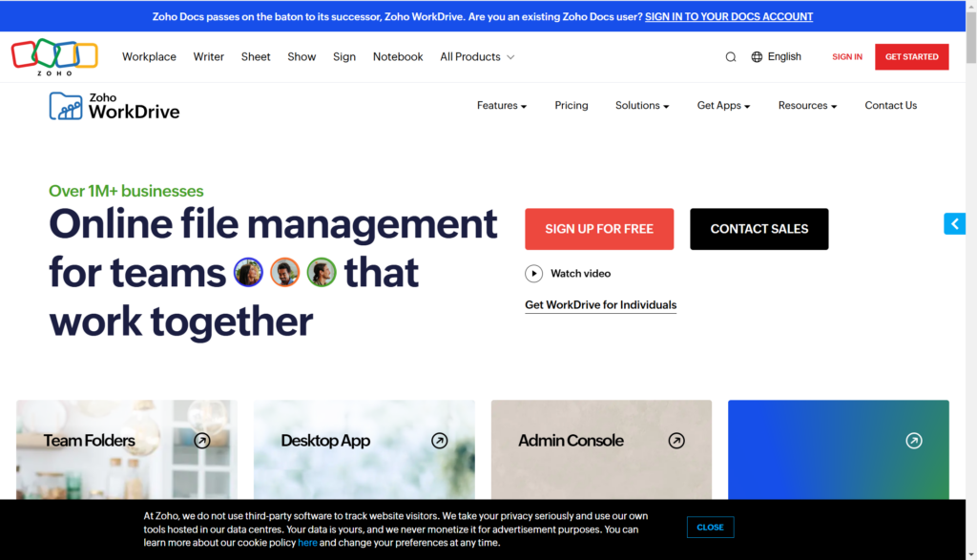Open the Desktop App card
Image resolution: width=977 pixels, height=560 pixels.
pos(364,449)
